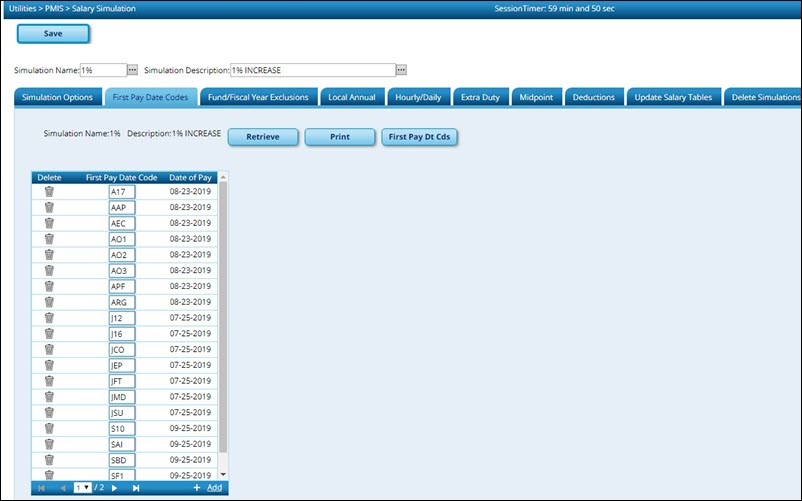Image resolution: width=802 pixels, height=501 pixels.
Task: Delete the AAP pay date code row
Action: pos(49,208)
